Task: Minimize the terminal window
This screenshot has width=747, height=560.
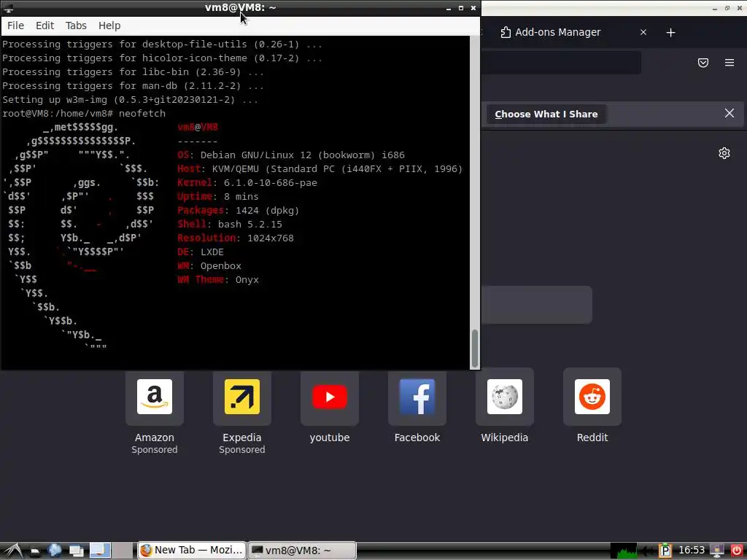Action: coord(449,8)
